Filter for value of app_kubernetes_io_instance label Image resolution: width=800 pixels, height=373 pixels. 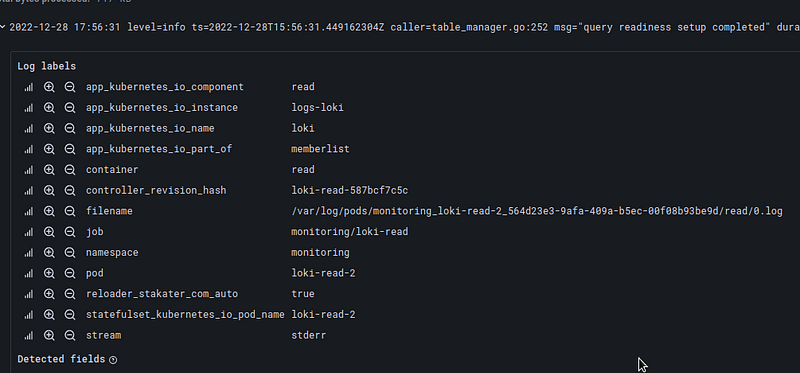pos(49,108)
